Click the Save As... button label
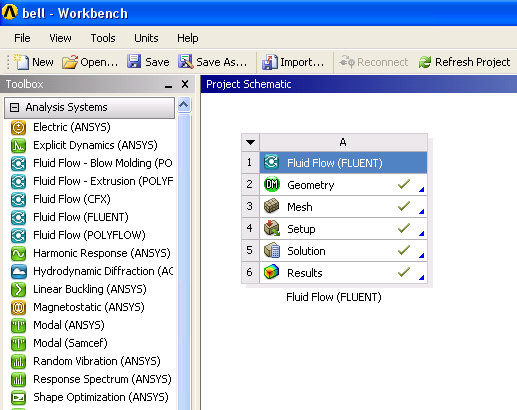Image resolution: width=517 pixels, height=410 pixels. point(222,62)
